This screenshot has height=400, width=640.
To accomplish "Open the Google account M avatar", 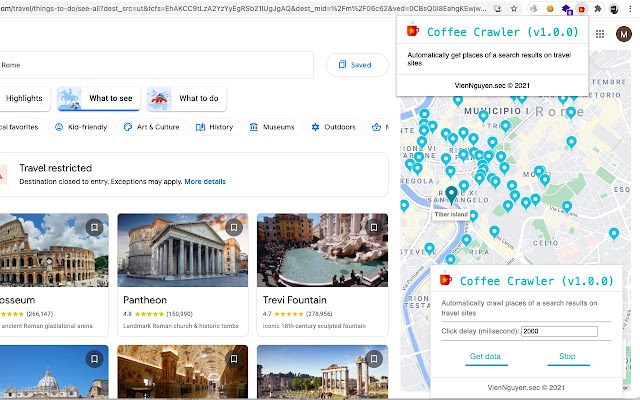I will [623, 34].
